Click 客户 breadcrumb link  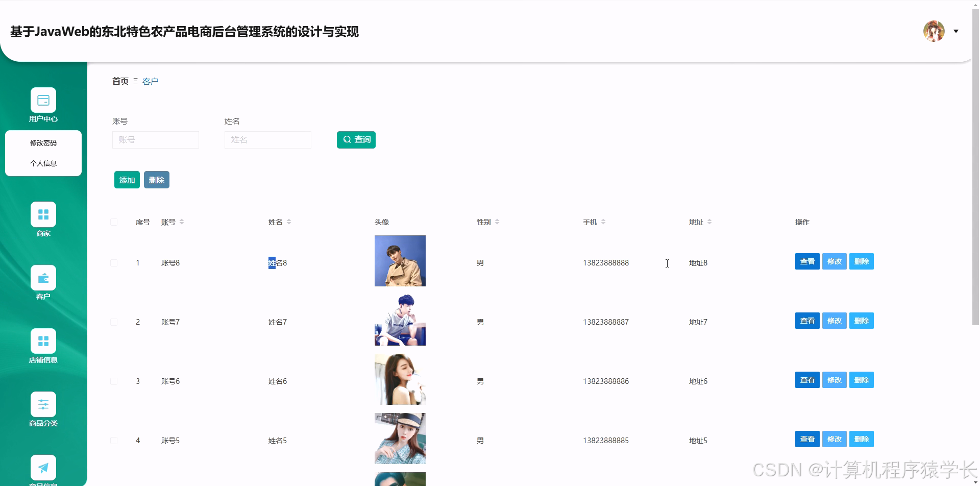(151, 82)
